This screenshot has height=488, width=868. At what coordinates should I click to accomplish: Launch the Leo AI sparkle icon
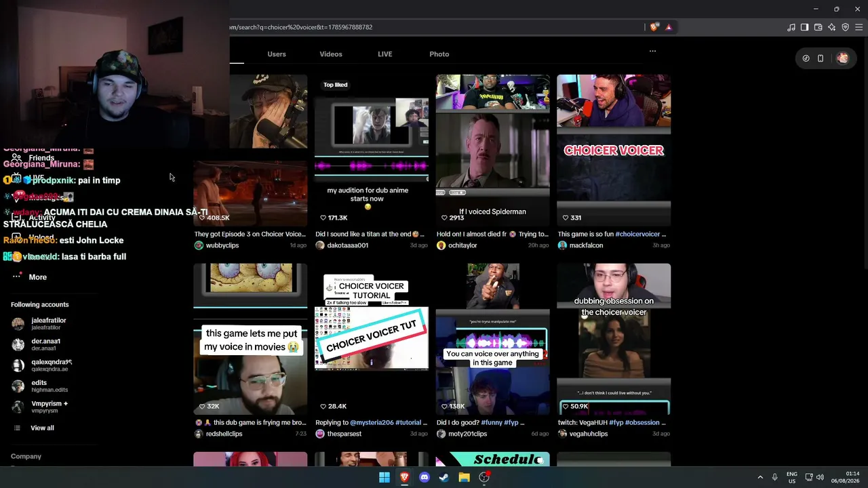click(832, 27)
